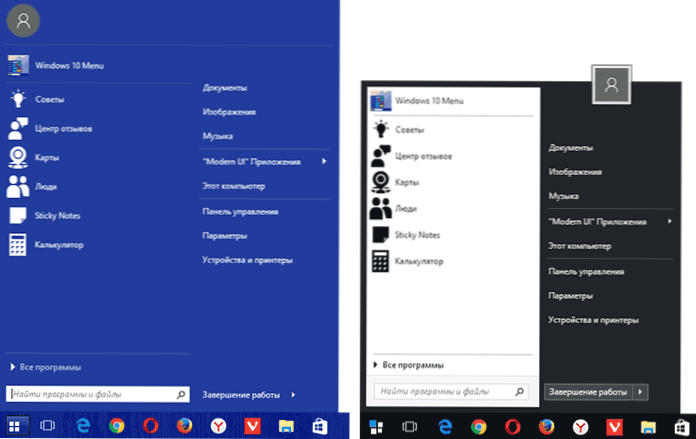Open Task View on the dark taskbar
The width and height of the screenshot is (696, 439).
pos(409,427)
